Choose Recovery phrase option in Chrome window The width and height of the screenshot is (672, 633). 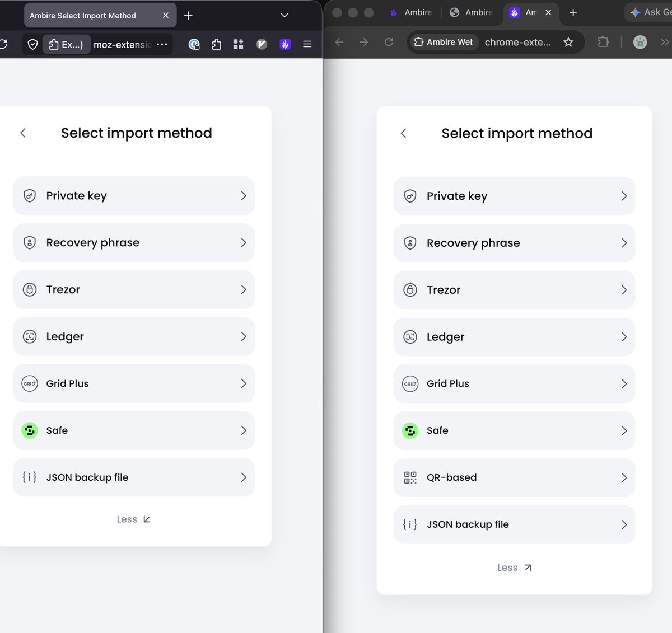(515, 243)
